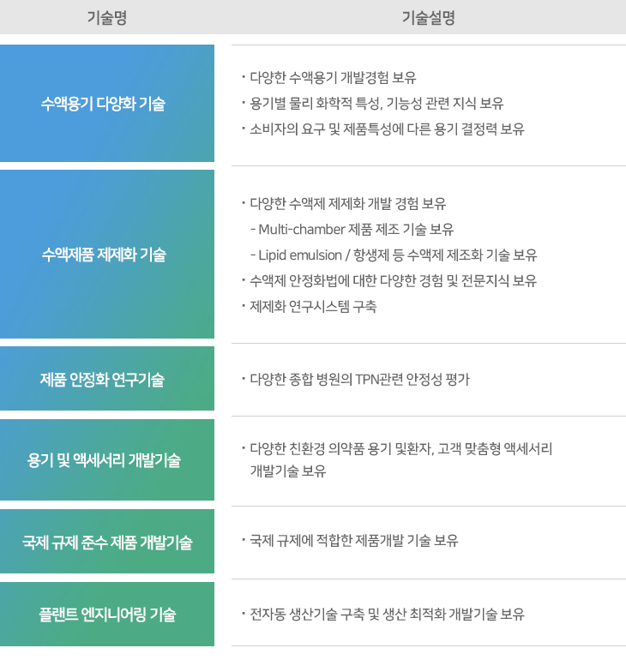Click the 소비자의 요구 및 제품특성 line

[x=387, y=129]
